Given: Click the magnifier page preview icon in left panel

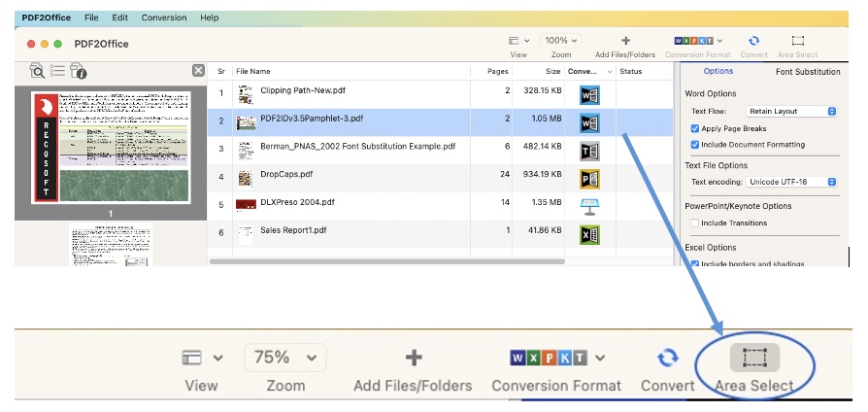Looking at the screenshot, I should pyautogui.click(x=37, y=70).
